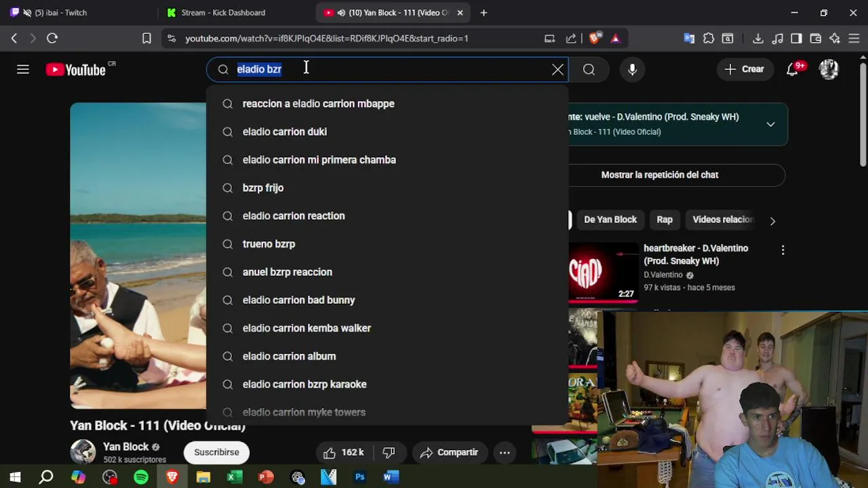The height and width of the screenshot is (488, 868).
Task: Like the video (162 k)
Action: point(344,452)
